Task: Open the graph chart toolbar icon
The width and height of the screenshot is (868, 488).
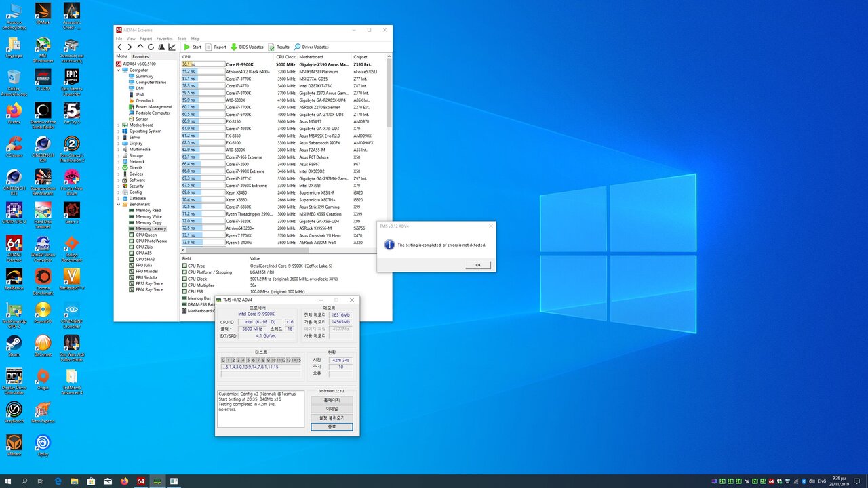Action: coord(172,47)
